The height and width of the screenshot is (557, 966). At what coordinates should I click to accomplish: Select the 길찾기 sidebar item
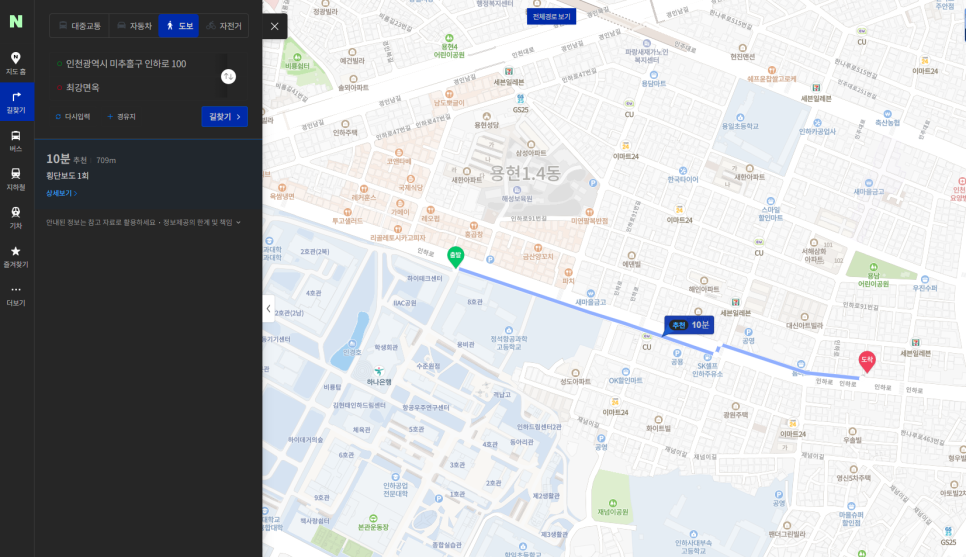tap(17, 102)
